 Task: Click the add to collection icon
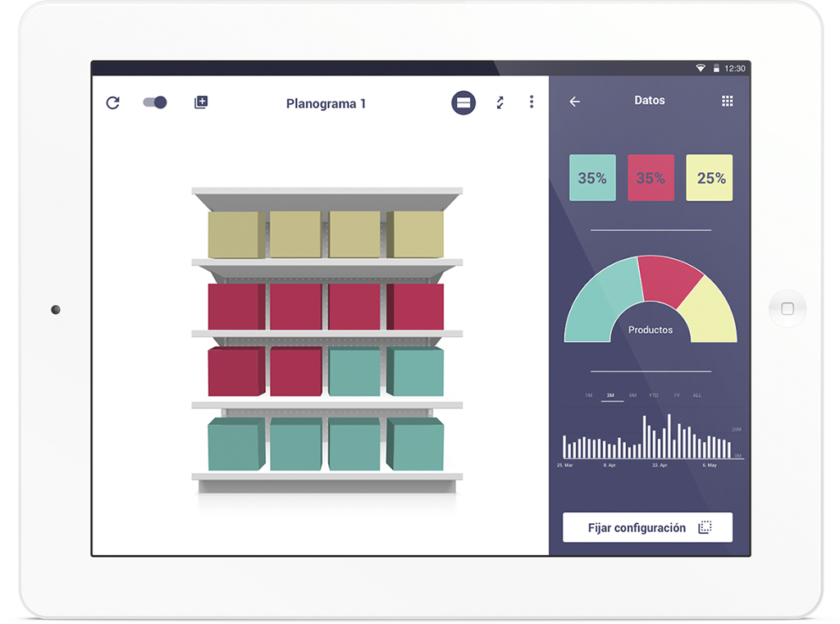click(x=201, y=102)
